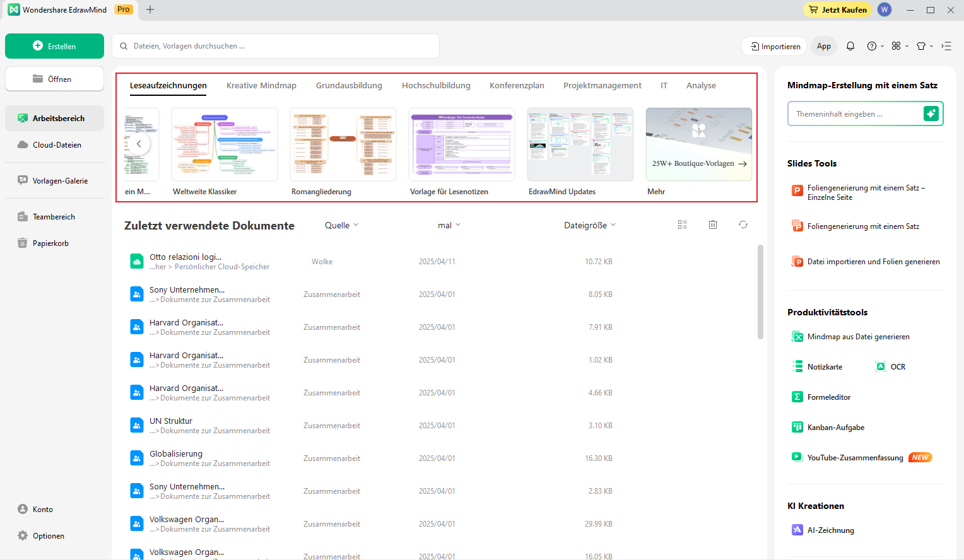The image size is (964, 560).
Task: Click the Importieren button
Action: coord(774,46)
